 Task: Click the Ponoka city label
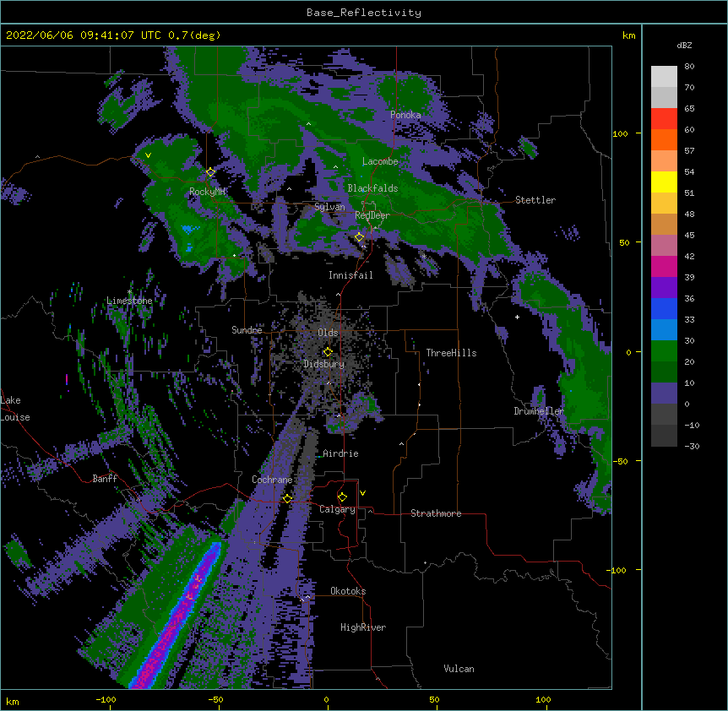(405, 115)
